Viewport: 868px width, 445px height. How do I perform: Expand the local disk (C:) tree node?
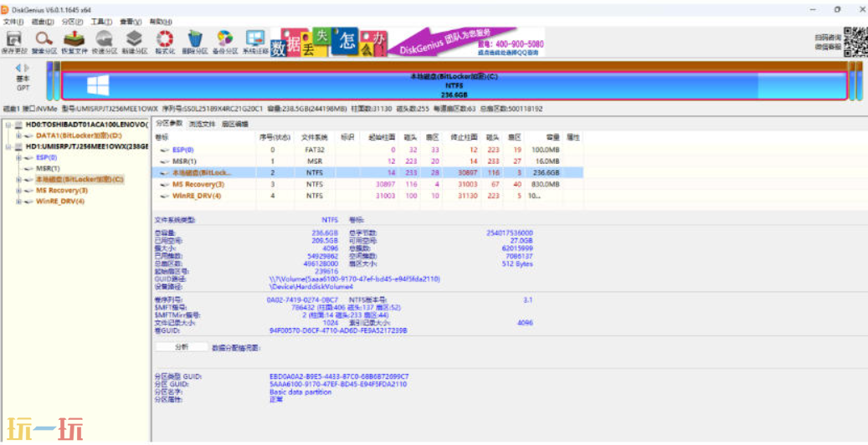click(x=18, y=179)
